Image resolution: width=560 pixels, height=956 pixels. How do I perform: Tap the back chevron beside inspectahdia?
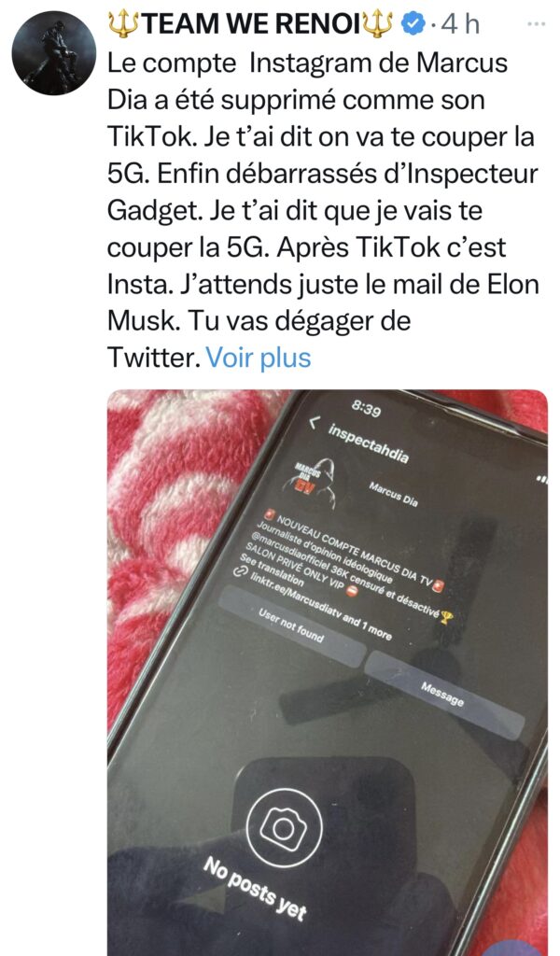click(x=315, y=421)
